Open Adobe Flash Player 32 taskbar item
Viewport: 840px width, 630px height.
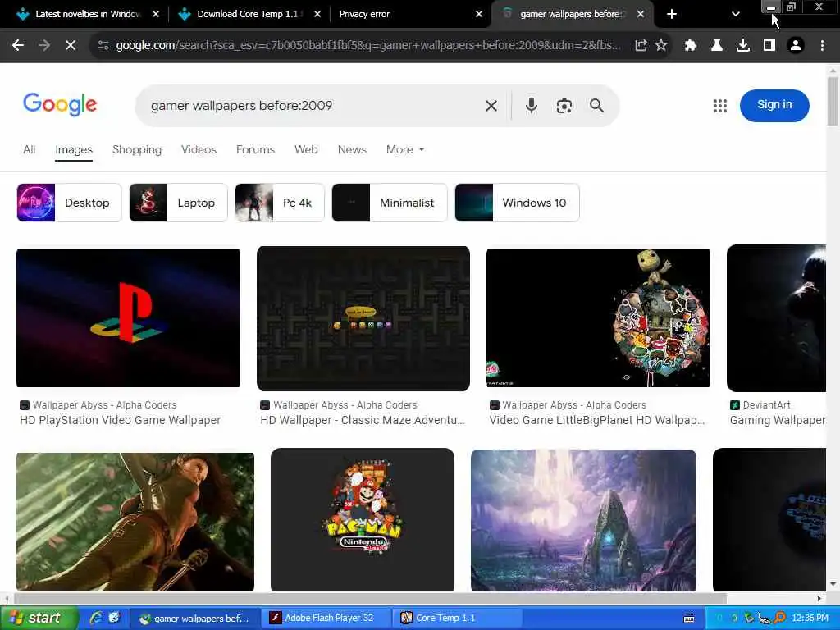point(326,618)
